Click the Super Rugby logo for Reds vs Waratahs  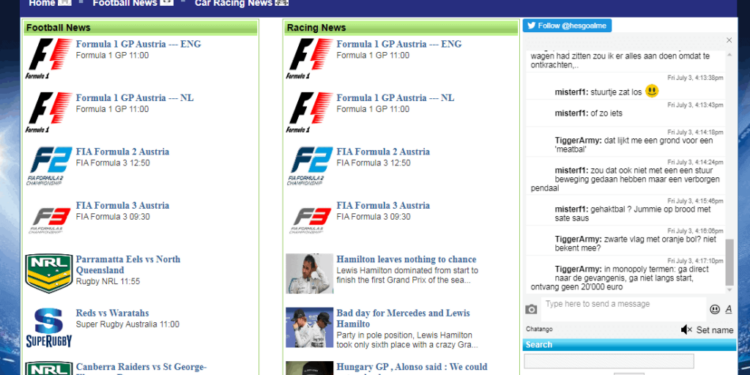tap(49, 328)
